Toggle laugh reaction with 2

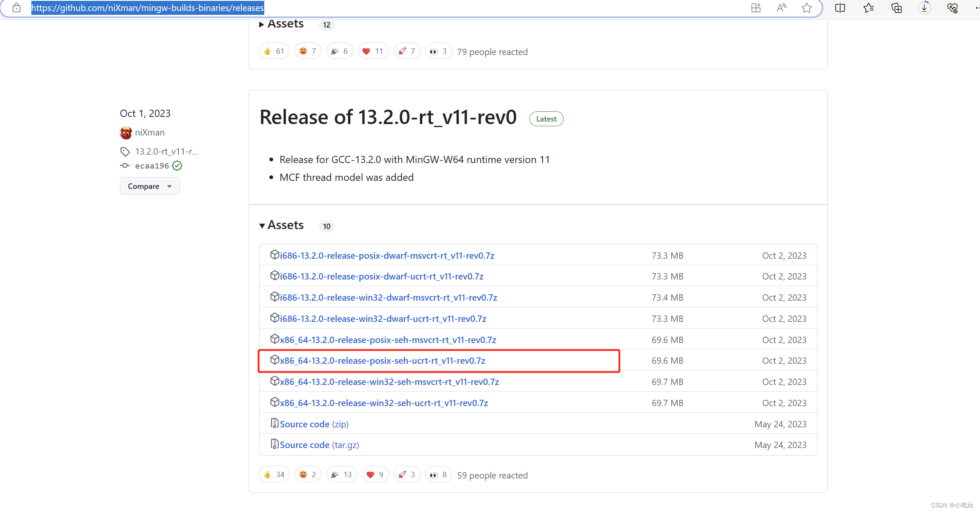[308, 475]
